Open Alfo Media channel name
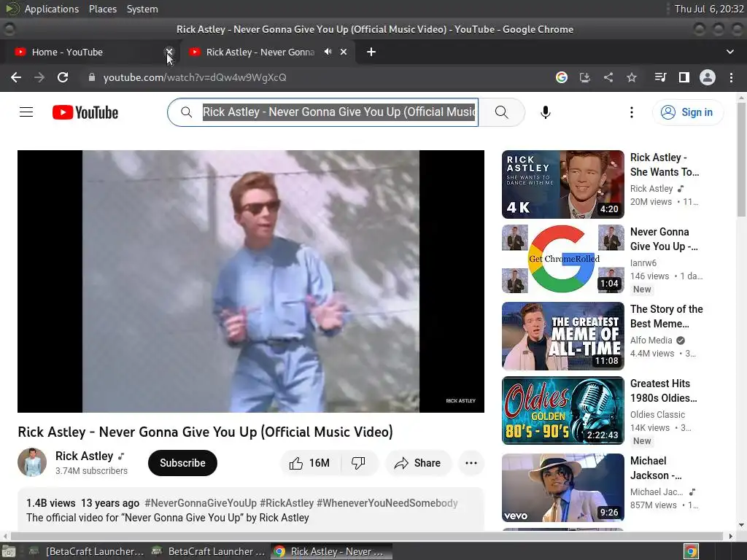The image size is (747, 560). coord(651,340)
